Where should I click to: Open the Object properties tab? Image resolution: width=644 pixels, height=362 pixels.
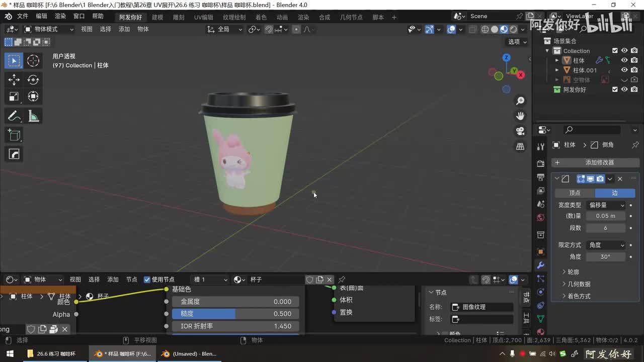pos(541,251)
